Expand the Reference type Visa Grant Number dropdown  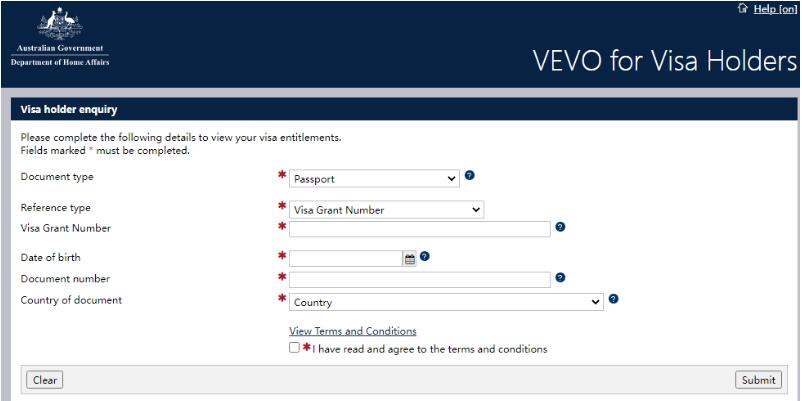coord(386,210)
